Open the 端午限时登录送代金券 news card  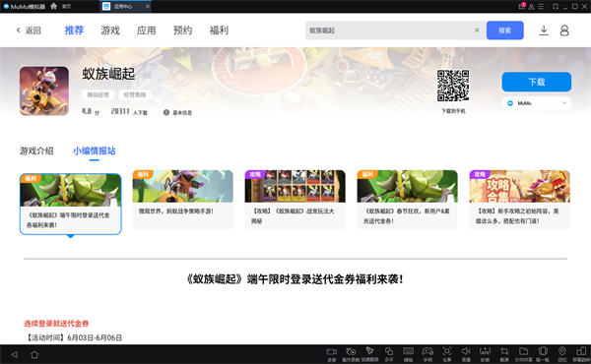(71, 204)
